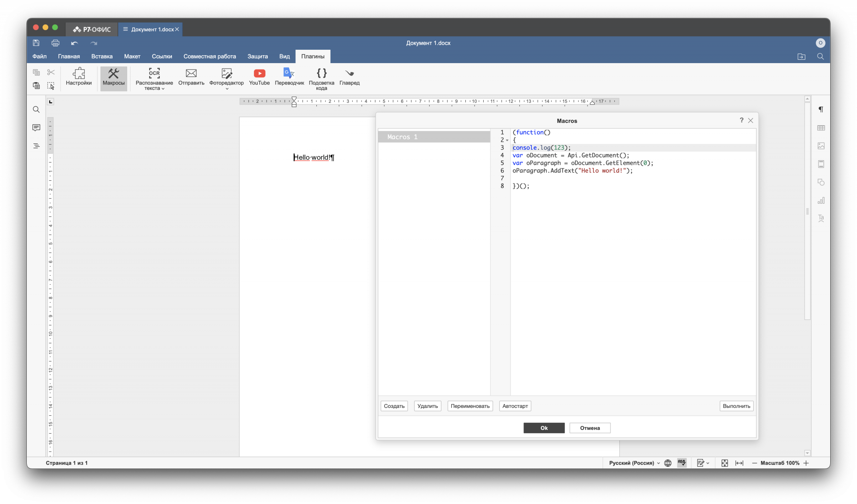Click Создать button to create new macro
This screenshot has height=504, width=857.
395,406
